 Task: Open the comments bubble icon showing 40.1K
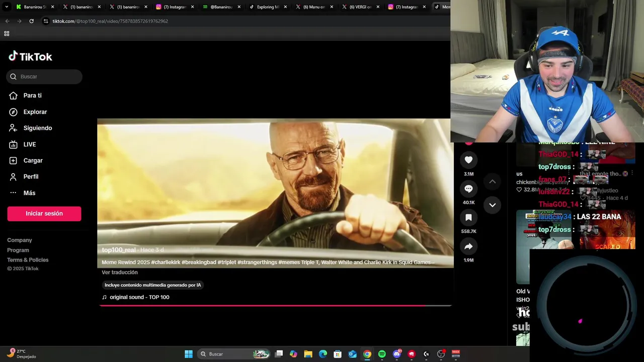[468, 189]
